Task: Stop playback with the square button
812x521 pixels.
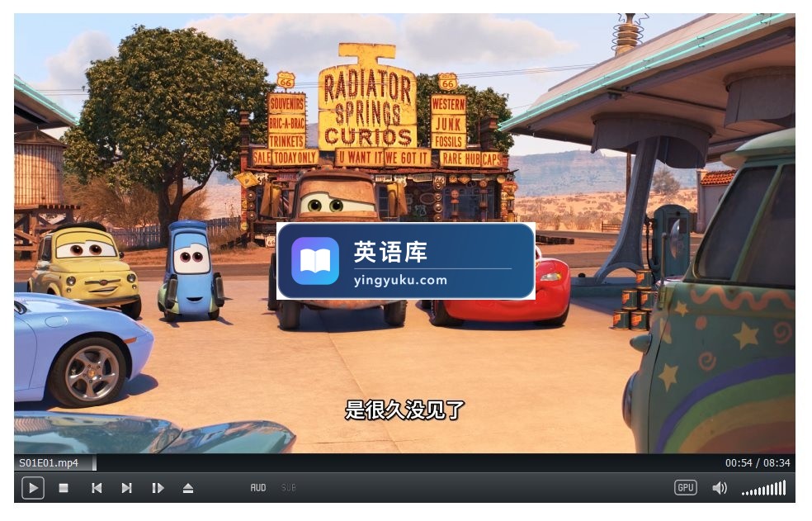Action: [x=64, y=488]
